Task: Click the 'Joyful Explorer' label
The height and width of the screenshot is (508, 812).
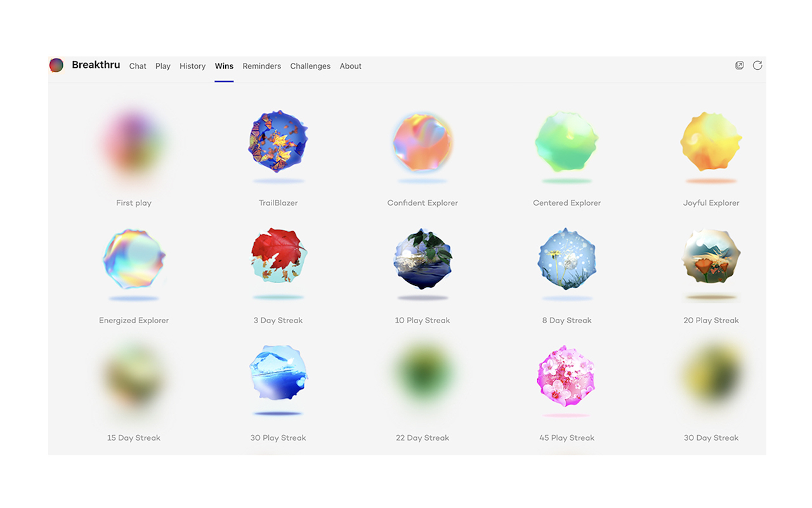Action: tap(711, 203)
